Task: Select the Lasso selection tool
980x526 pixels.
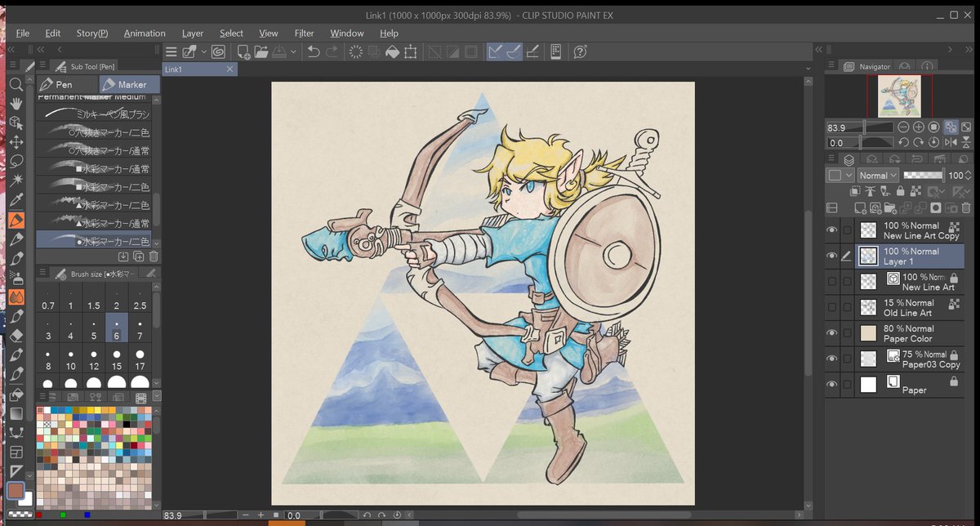Action: [x=16, y=161]
